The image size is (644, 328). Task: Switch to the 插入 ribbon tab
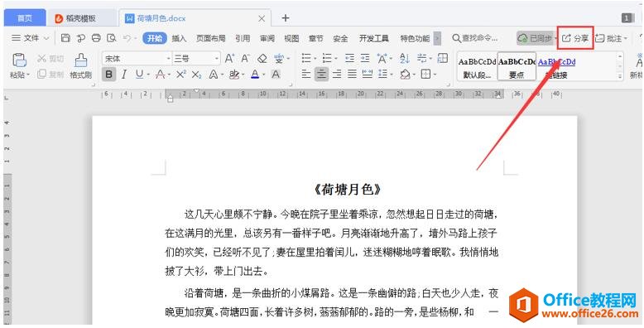pyautogui.click(x=179, y=38)
